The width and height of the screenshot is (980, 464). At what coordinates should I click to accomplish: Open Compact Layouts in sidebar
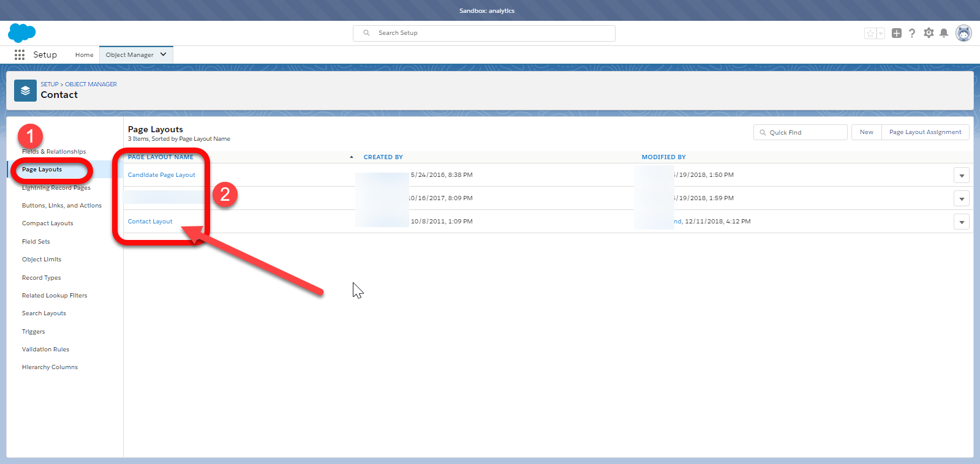(x=48, y=223)
